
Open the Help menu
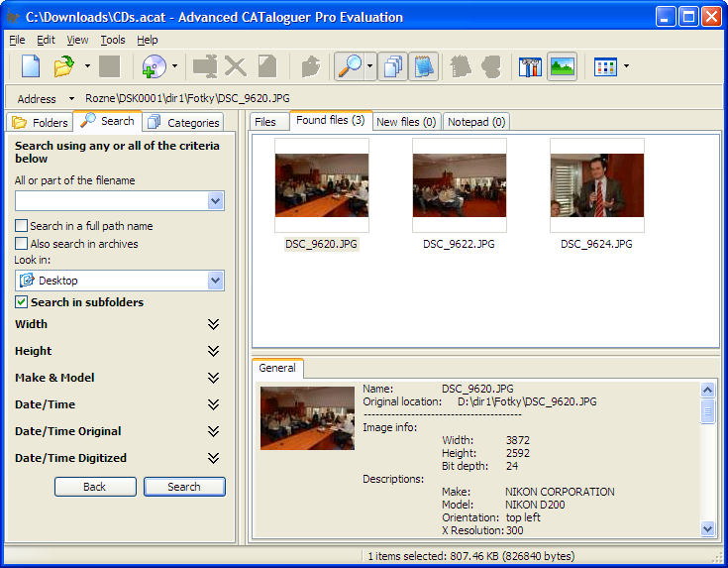pos(148,40)
